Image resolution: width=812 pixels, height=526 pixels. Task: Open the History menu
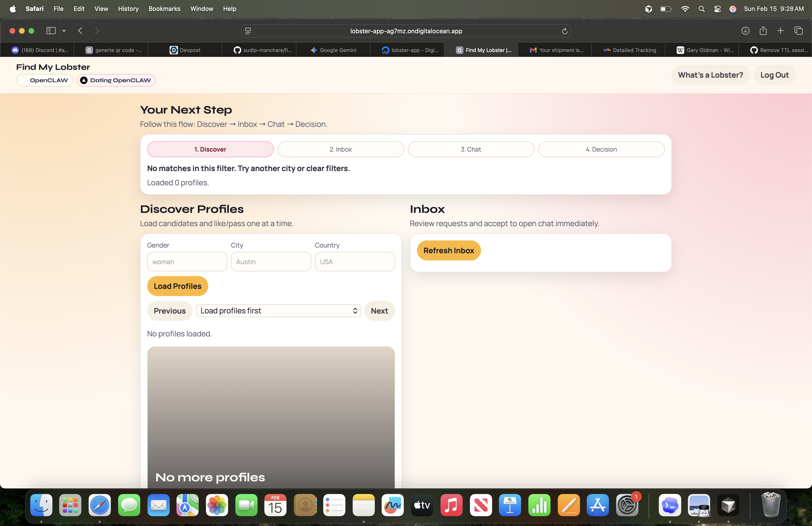pos(128,9)
